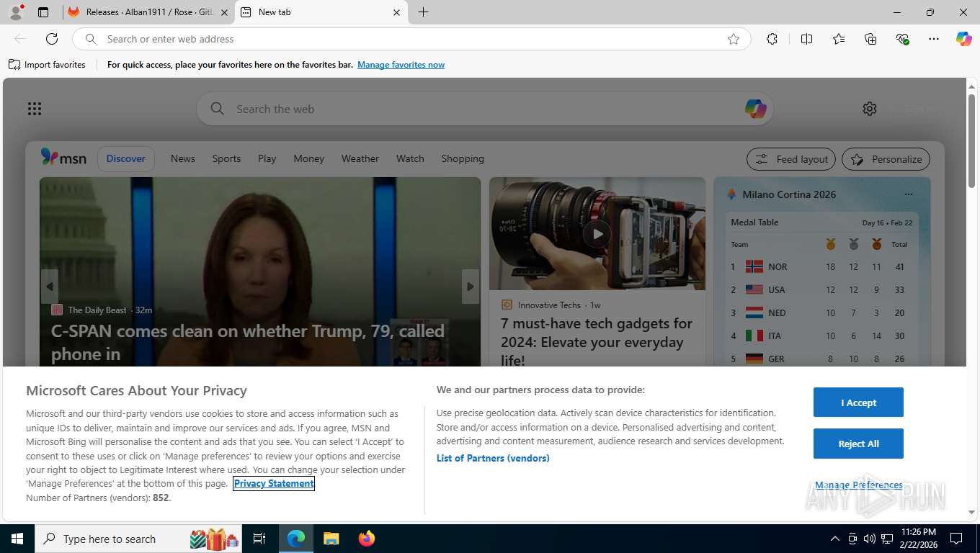The height and width of the screenshot is (553, 980).
Task: Open Firefox from taskbar
Action: click(x=367, y=539)
